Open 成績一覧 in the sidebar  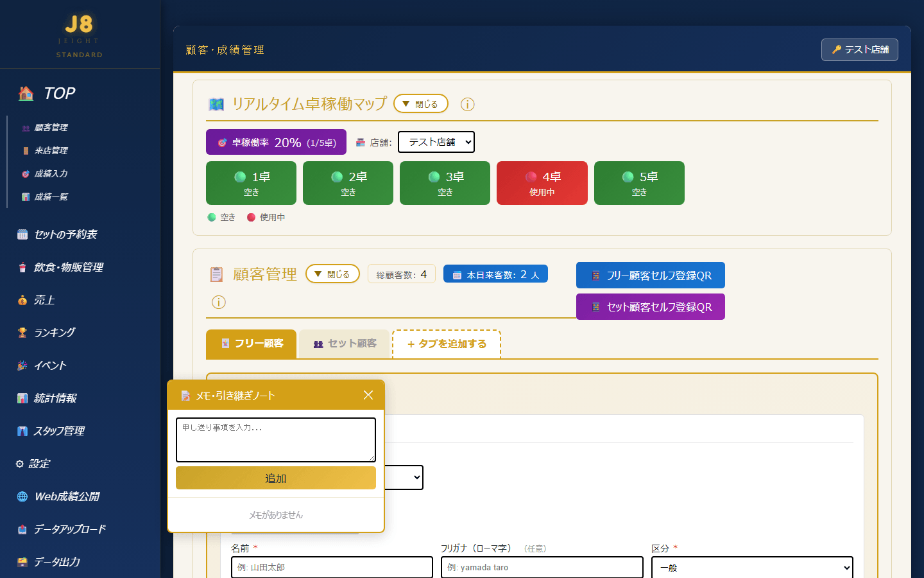click(x=45, y=197)
